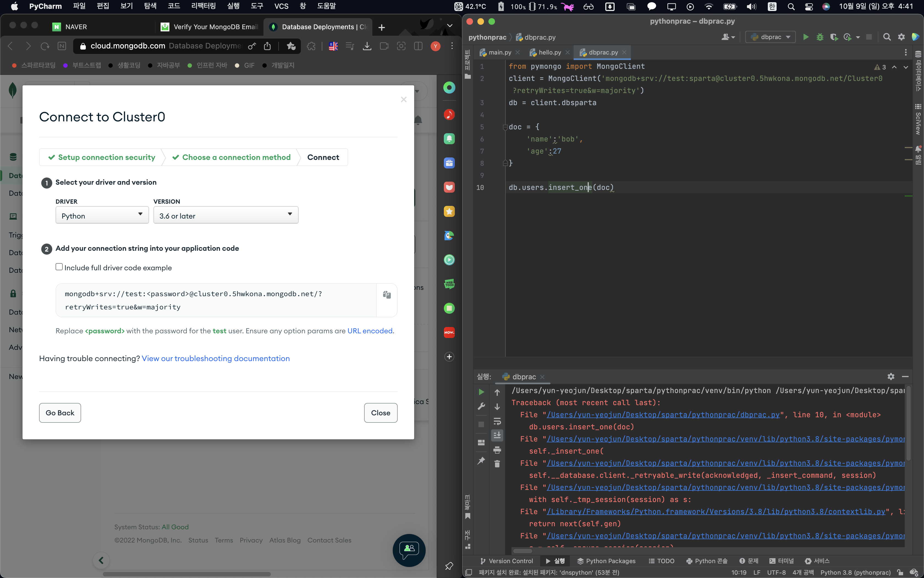
Task: Open dbprac.py link in the traceback
Action: pos(663,415)
